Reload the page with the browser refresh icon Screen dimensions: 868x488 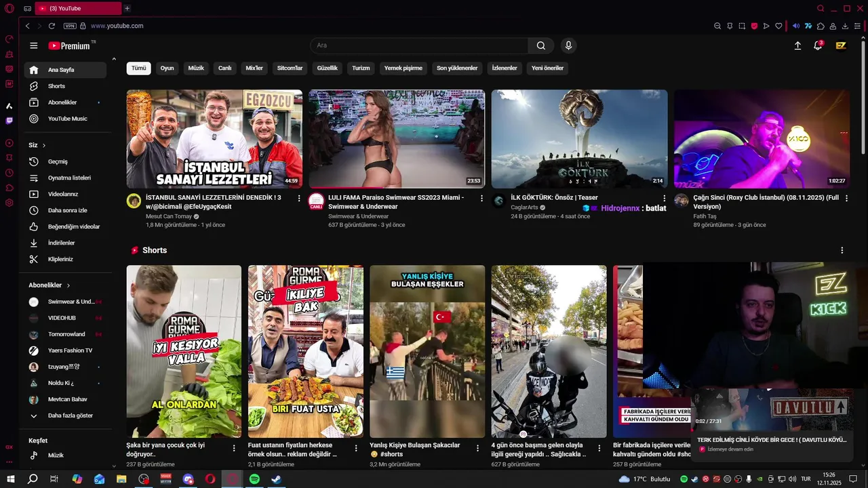click(52, 26)
